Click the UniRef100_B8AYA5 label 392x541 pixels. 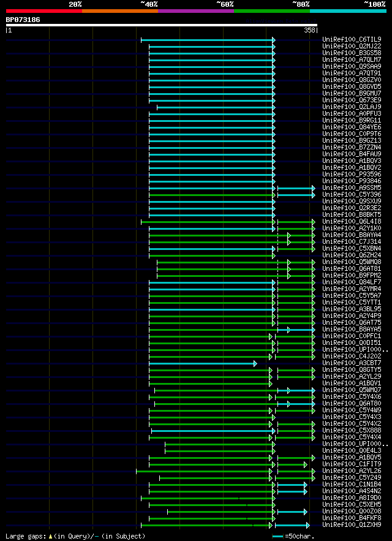coord(352,330)
